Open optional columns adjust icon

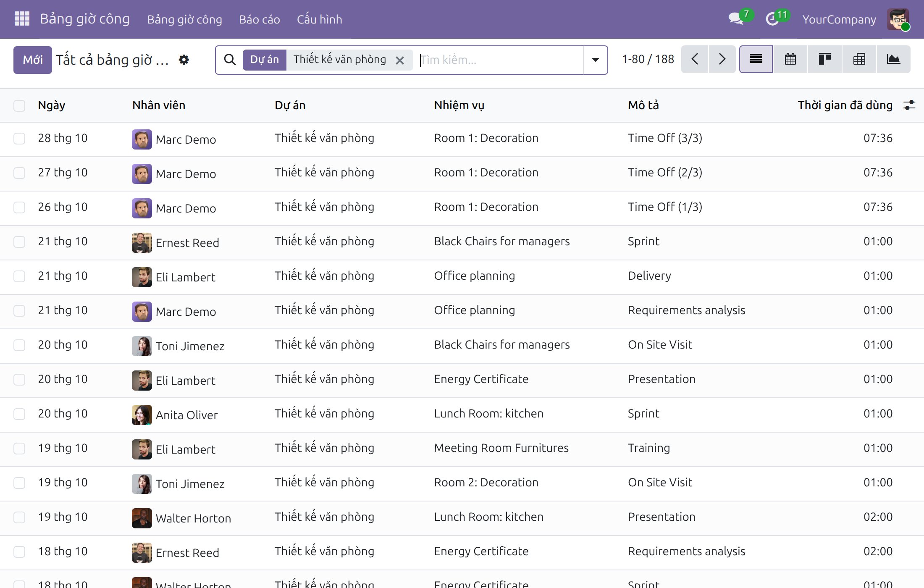click(909, 105)
